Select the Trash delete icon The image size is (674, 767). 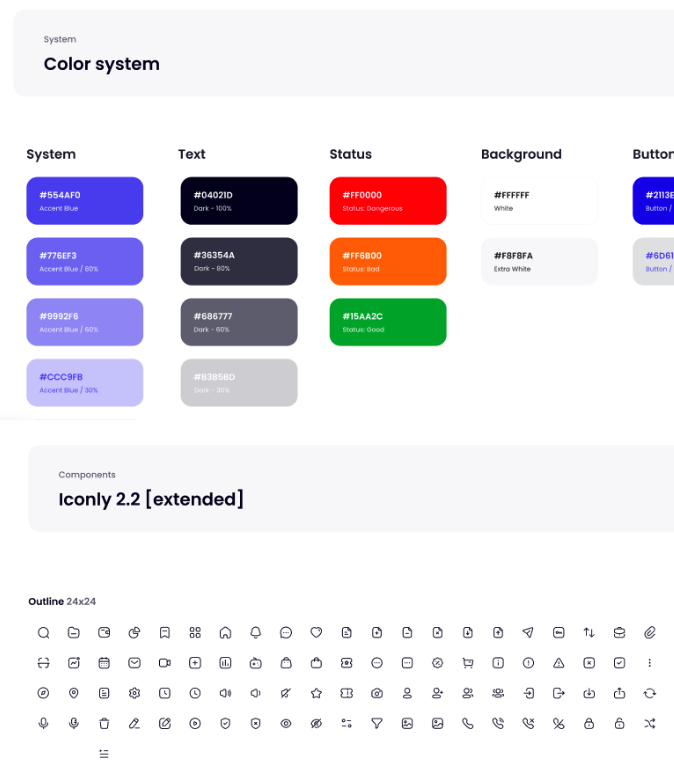click(x=104, y=723)
